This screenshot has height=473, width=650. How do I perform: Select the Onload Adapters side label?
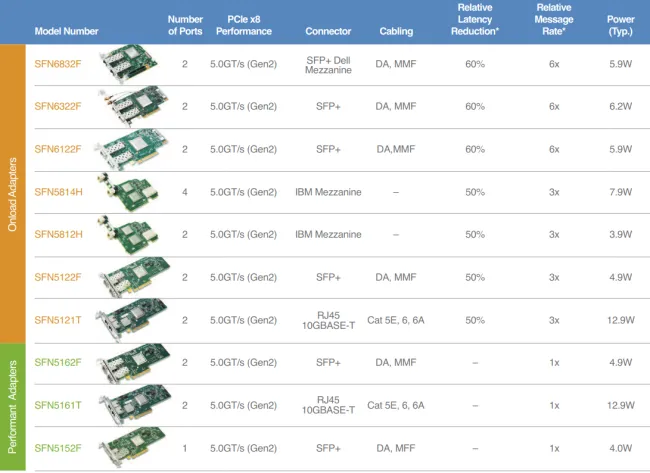coord(13,192)
